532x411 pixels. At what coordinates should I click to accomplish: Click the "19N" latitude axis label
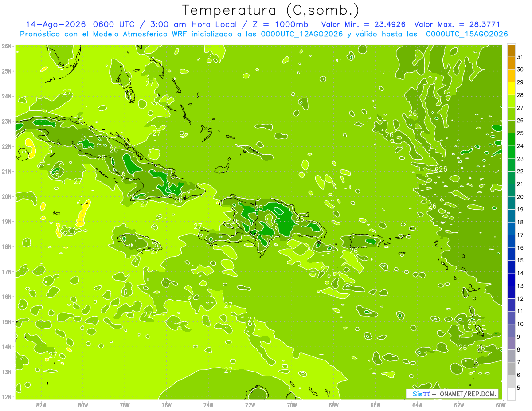tap(7, 221)
